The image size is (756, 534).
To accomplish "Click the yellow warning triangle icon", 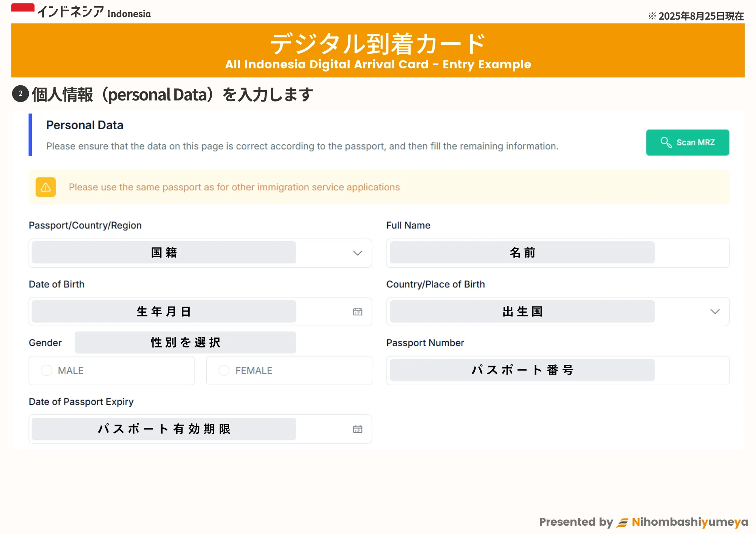I will (x=46, y=187).
